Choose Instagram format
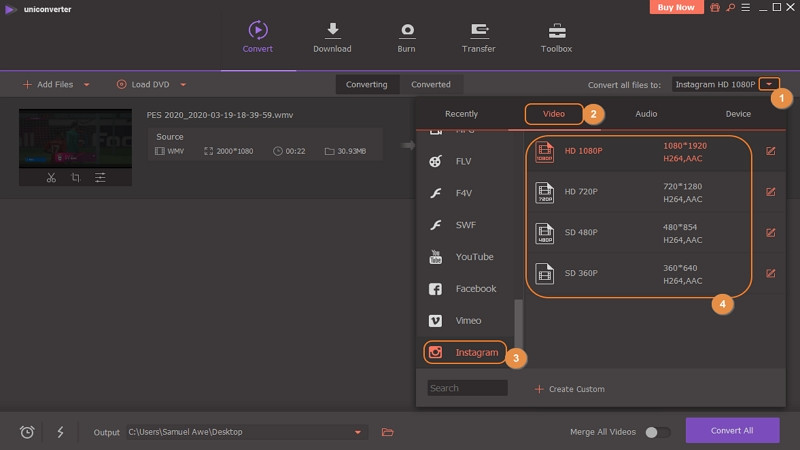Screen dimensions: 800x450 pos(465,353)
